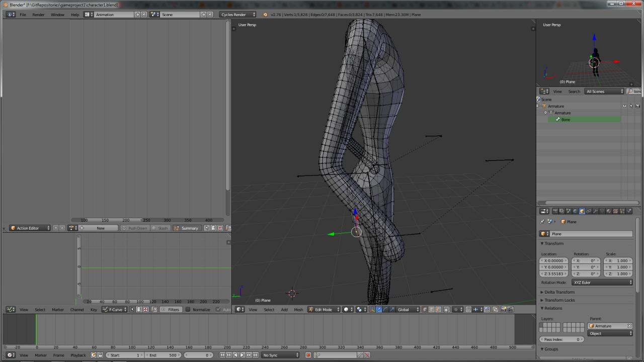644x362 pixels.
Task: Open the Object Constraints properties tab
Action: click(589, 211)
